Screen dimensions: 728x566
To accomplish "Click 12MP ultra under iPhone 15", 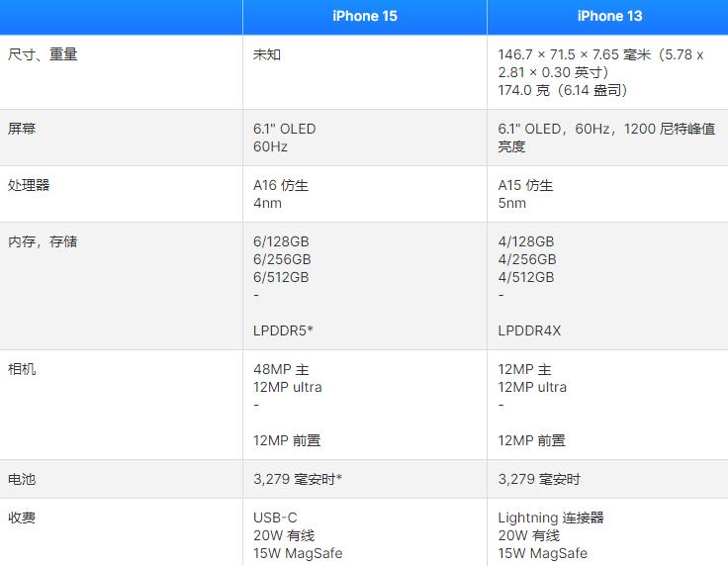I will tap(288, 387).
